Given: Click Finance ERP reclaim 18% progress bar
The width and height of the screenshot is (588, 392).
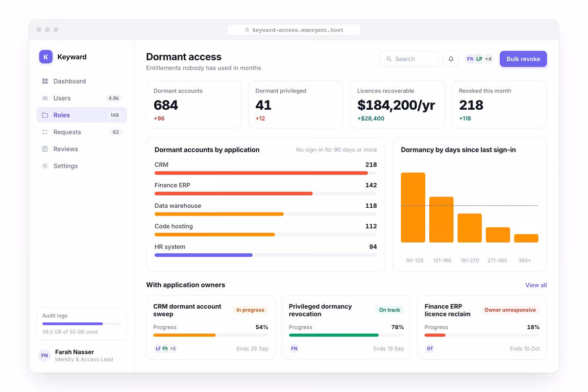Looking at the screenshot, I should coord(482,335).
